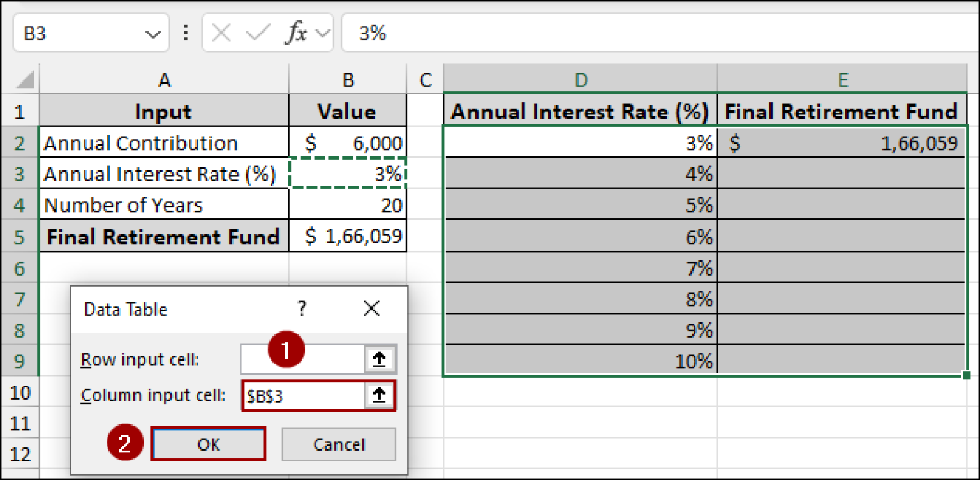
Task: Click the Insert Function (fx) icon
Action: click(x=297, y=33)
